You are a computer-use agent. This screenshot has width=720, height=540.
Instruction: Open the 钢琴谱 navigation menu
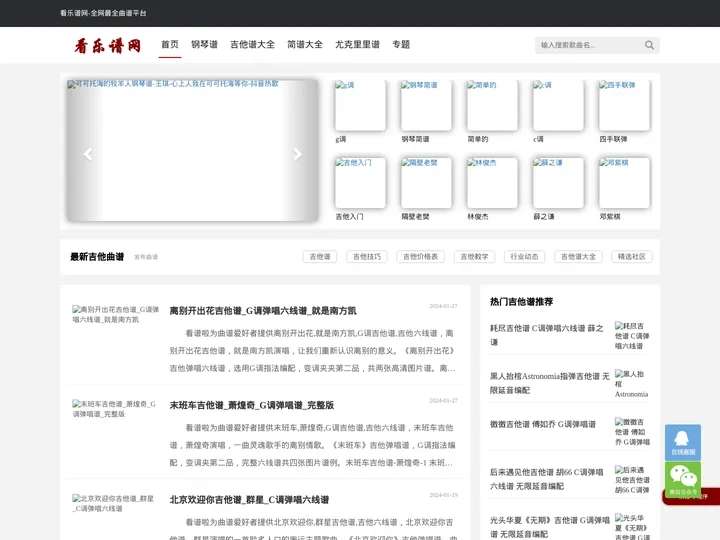point(204,45)
